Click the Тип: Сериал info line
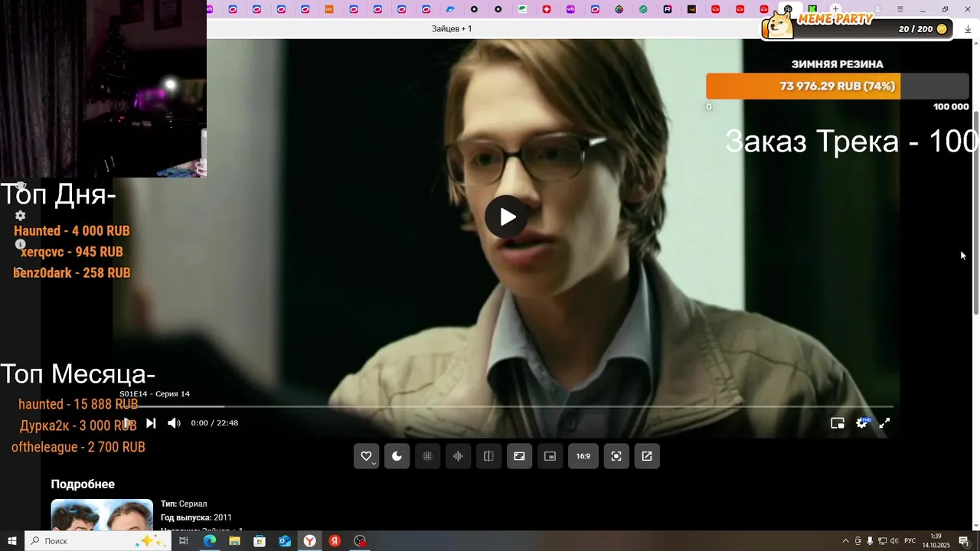980x551 pixels. (184, 504)
